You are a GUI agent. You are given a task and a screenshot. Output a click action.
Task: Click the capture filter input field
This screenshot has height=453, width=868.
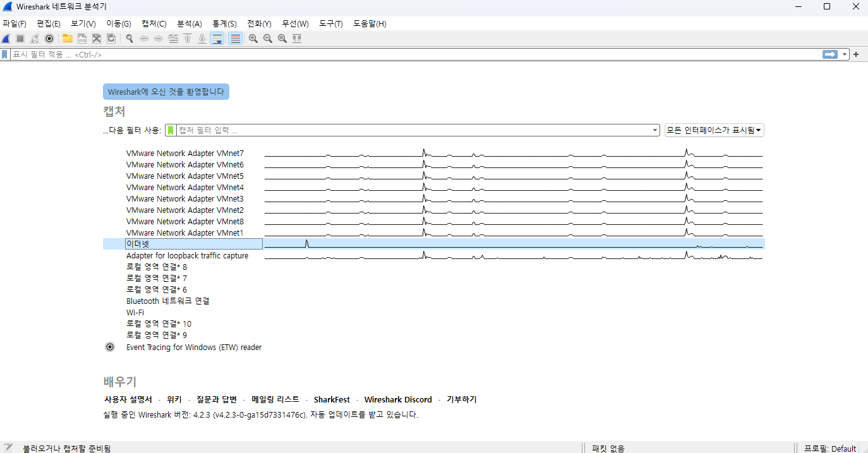coord(414,130)
